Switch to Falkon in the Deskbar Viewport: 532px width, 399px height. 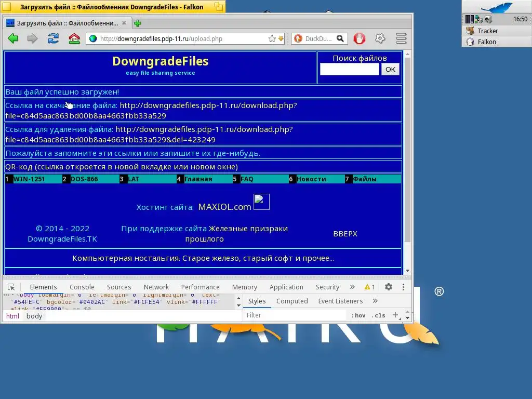click(x=497, y=42)
